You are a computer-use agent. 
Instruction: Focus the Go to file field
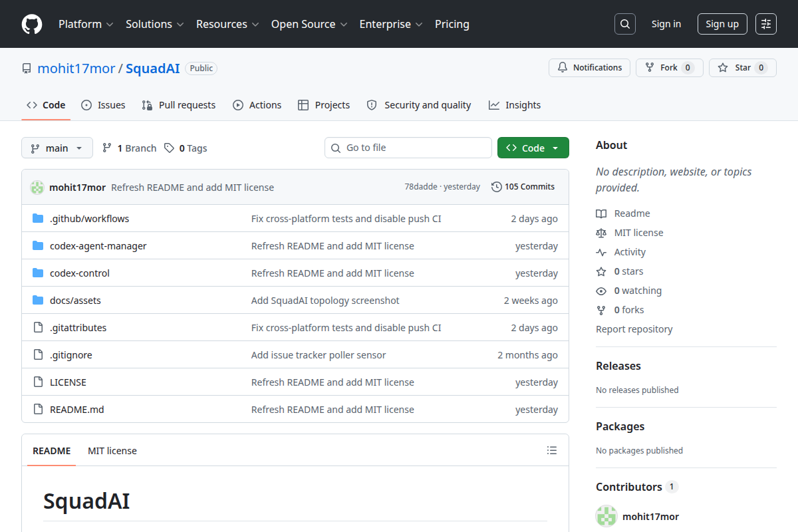(x=408, y=148)
